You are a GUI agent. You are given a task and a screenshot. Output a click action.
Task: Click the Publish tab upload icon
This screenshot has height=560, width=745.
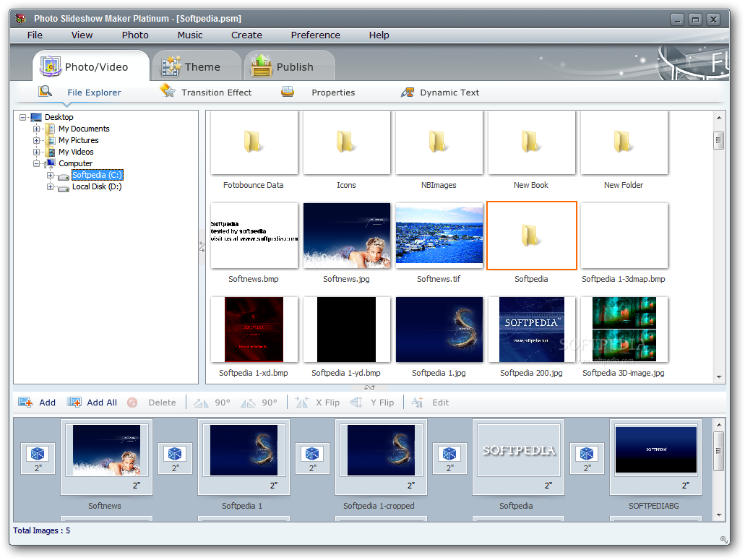[262, 66]
